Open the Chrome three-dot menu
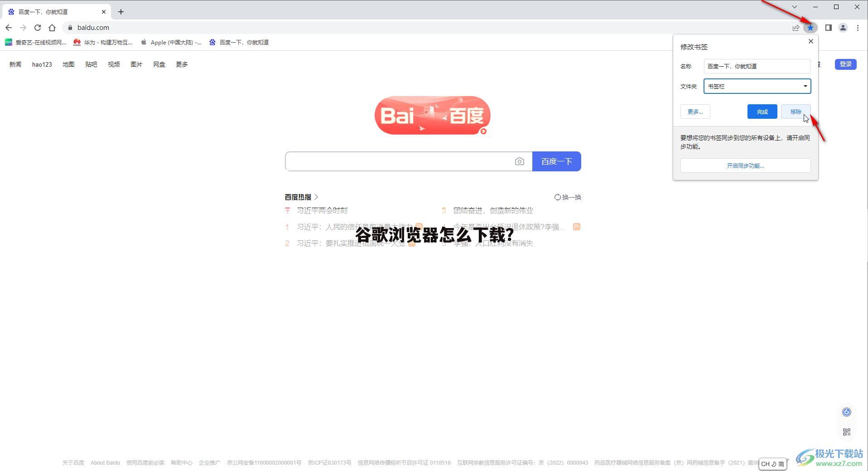Screen dimensions: 868x471 click(x=858, y=28)
